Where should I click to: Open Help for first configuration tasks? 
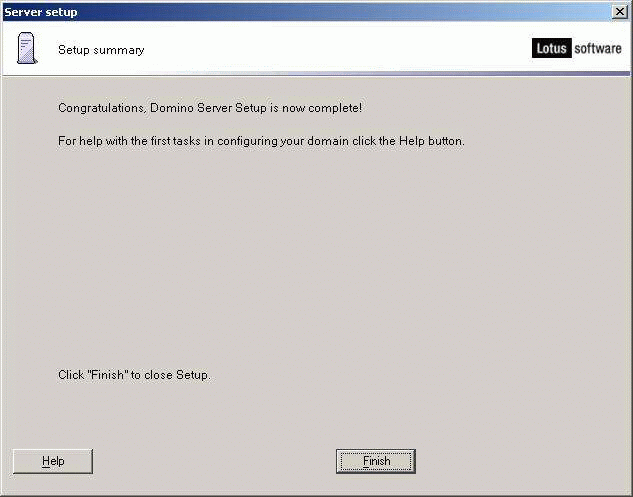tap(53, 461)
